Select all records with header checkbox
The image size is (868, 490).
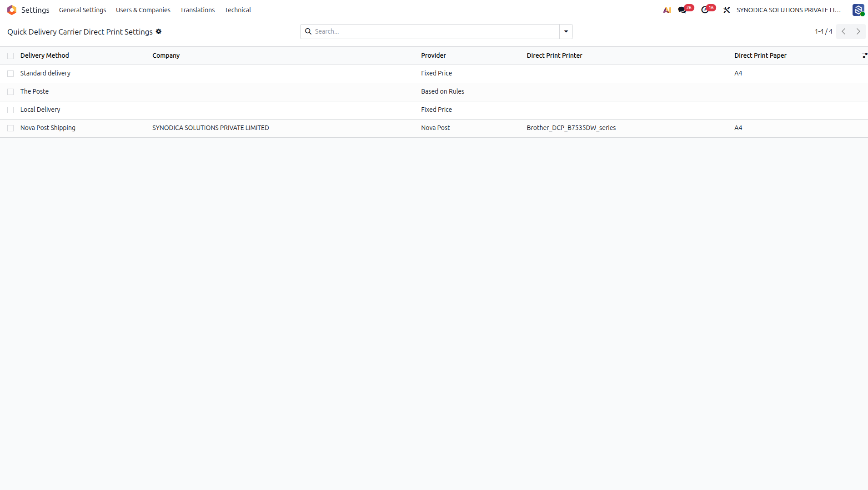click(x=10, y=56)
